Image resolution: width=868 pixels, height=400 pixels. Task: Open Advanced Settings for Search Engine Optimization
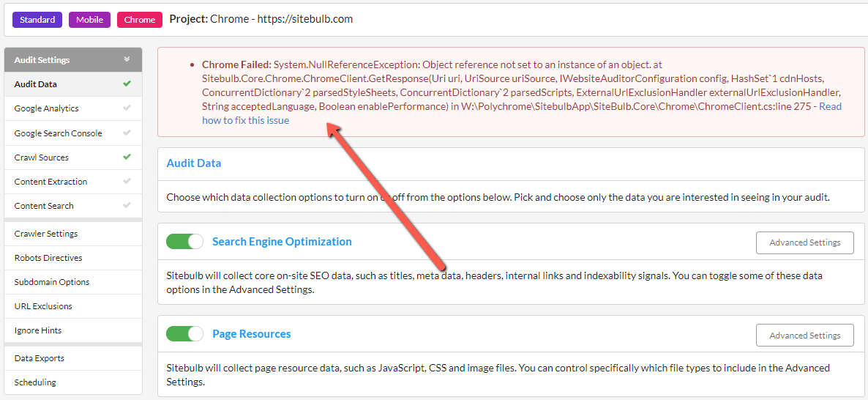(x=805, y=242)
